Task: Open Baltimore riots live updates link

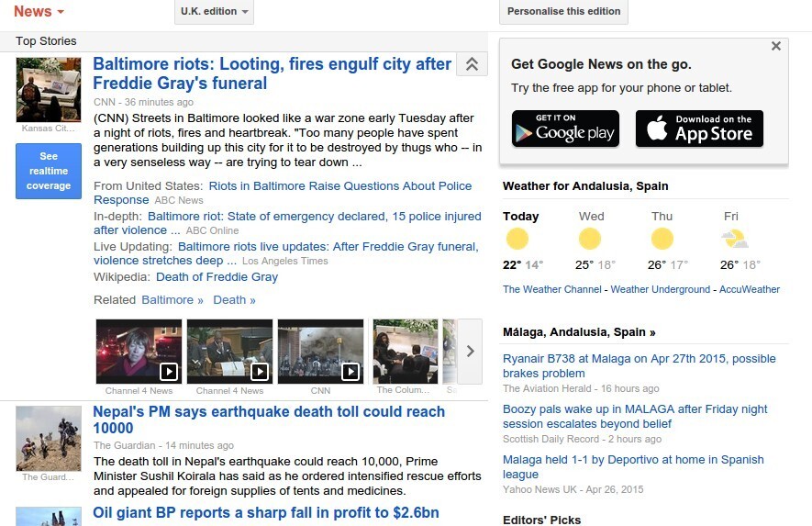Action: point(286,253)
